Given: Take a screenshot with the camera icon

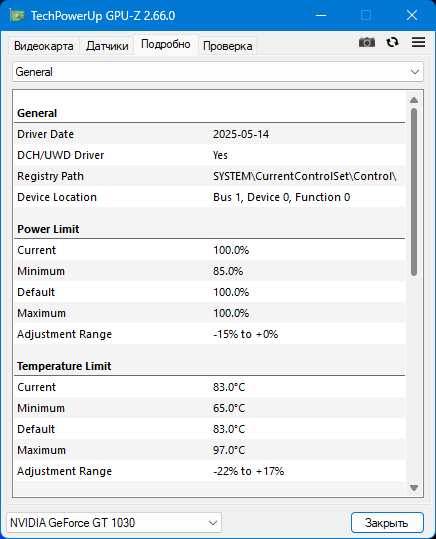Looking at the screenshot, I should pyautogui.click(x=367, y=42).
